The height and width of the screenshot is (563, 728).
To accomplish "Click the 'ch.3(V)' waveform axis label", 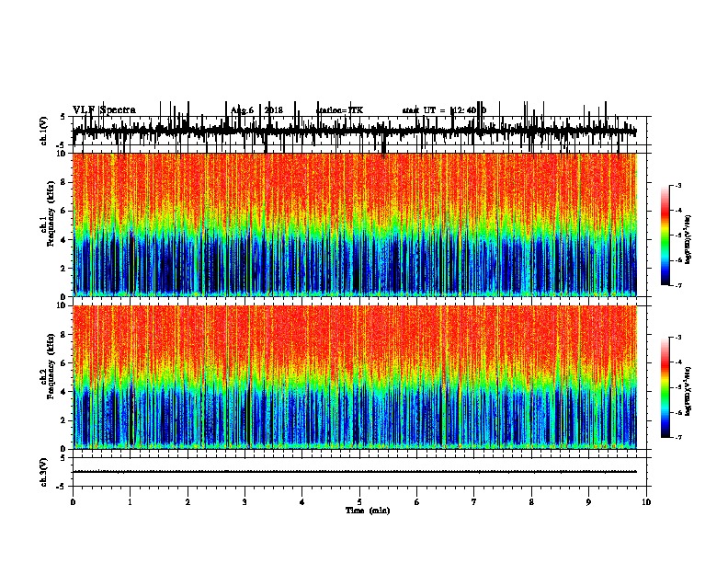I will pos(43,472).
